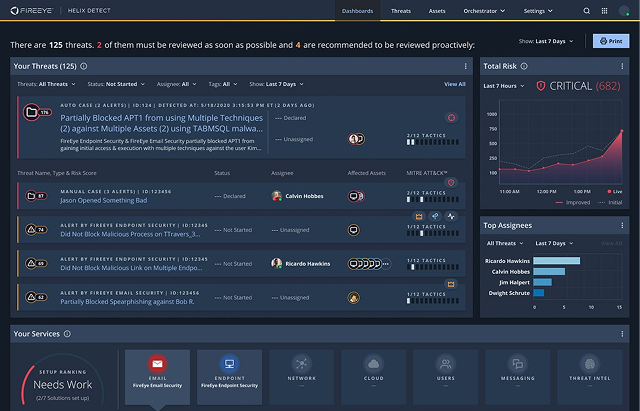The height and width of the screenshot is (411, 640).
Task: Open the Status: Not Started filter dropdown
Action: [116, 84]
